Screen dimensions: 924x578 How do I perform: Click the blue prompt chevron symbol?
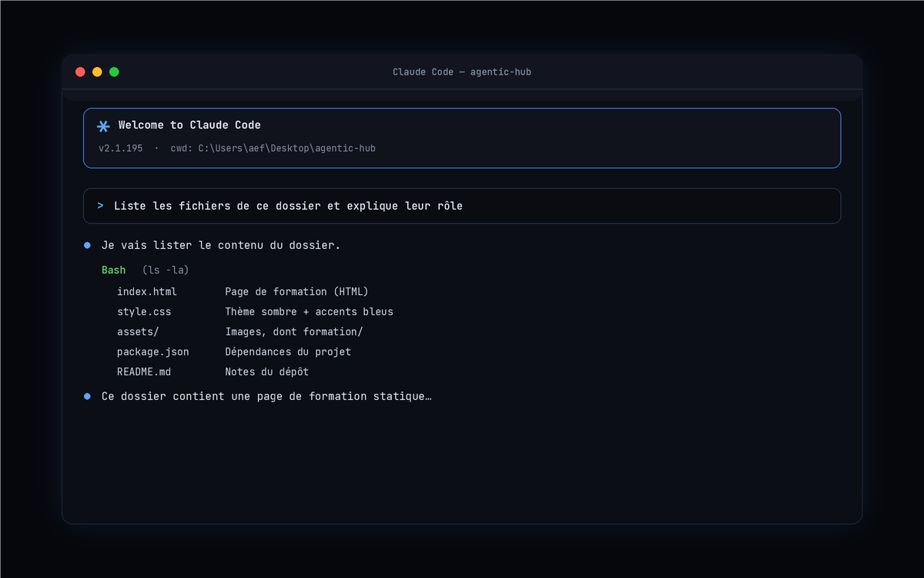101,206
